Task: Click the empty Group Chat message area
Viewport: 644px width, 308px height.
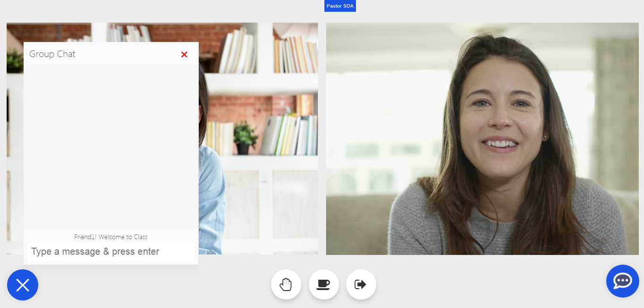Action: tap(111, 146)
